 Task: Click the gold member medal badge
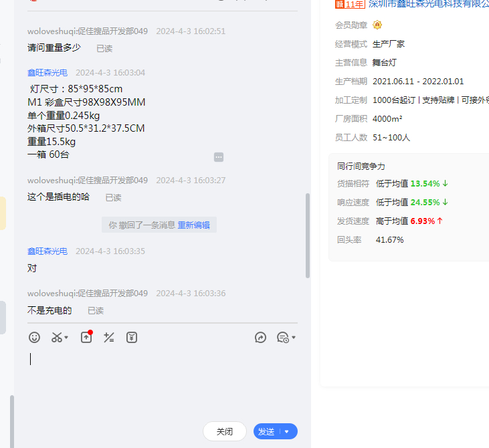377,25
